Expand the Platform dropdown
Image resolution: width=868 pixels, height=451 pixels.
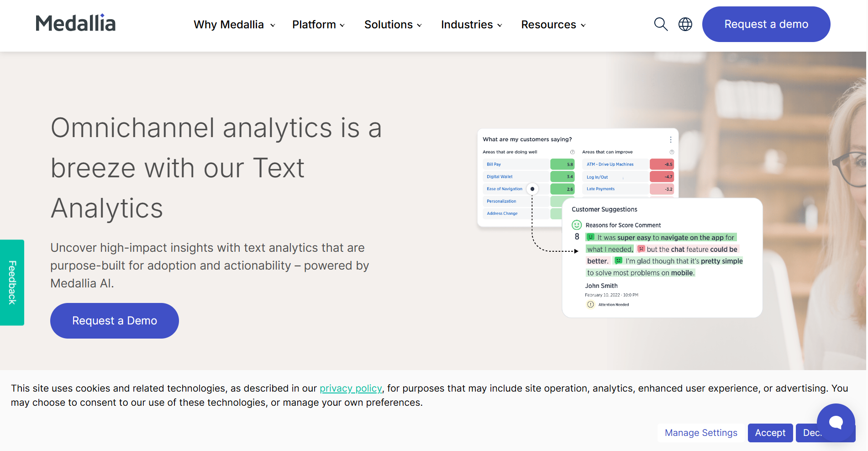click(x=318, y=25)
